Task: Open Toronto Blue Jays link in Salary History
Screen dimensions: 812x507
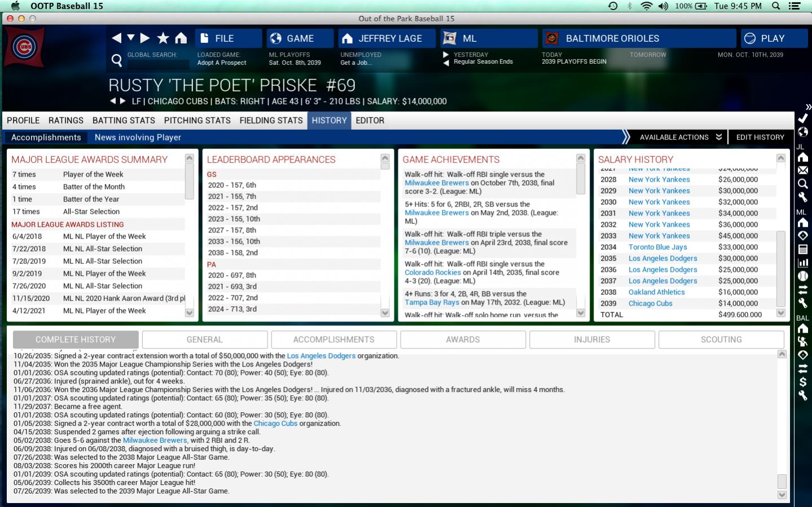Action: (x=658, y=247)
